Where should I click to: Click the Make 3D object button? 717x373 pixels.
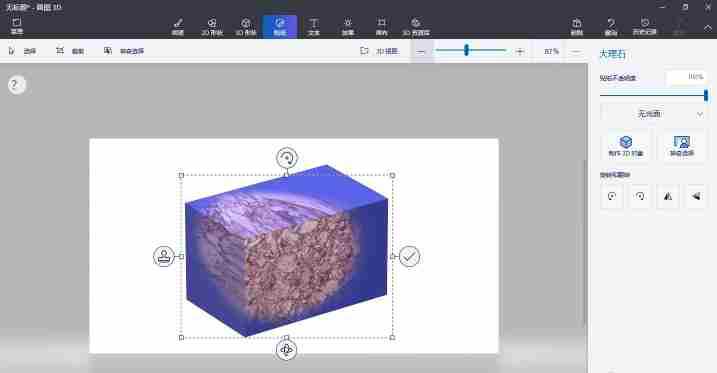click(626, 146)
